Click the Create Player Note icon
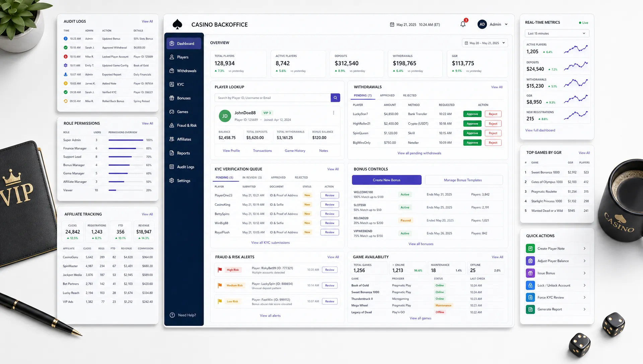643x364 pixels. tap(530, 249)
